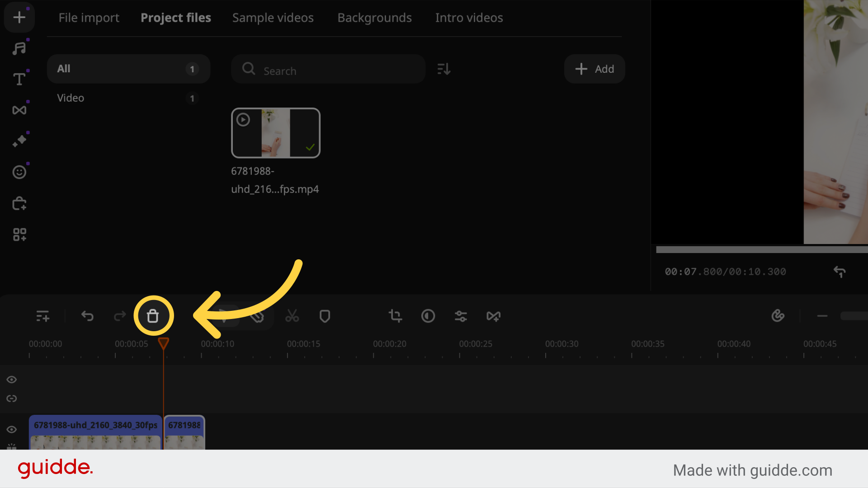Viewport: 868px width, 488px height.
Task: Open the Stickers panel
Action: pos(19,172)
